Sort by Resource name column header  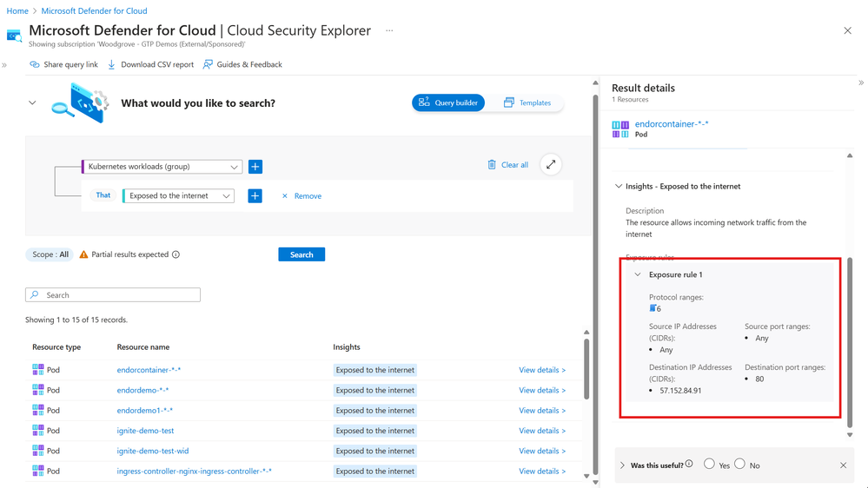coord(143,347)
